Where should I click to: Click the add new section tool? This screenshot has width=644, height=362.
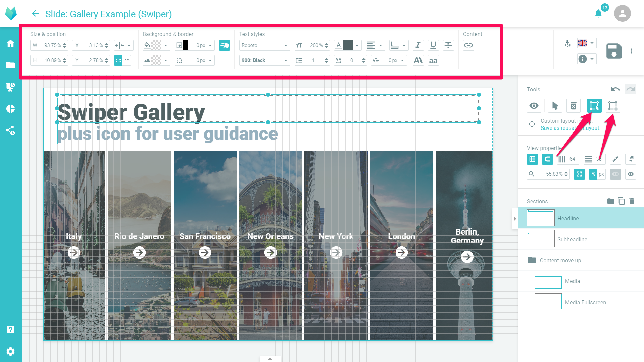click(613, 106)
